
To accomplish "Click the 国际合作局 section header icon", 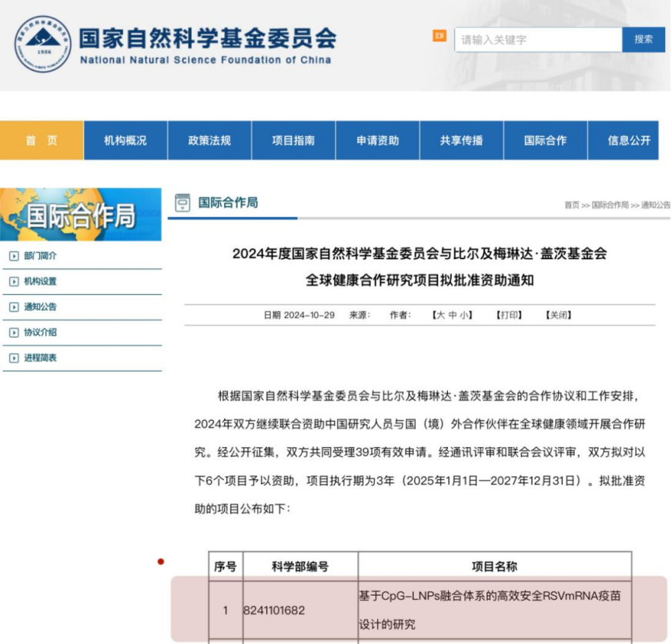I will 182,202.
